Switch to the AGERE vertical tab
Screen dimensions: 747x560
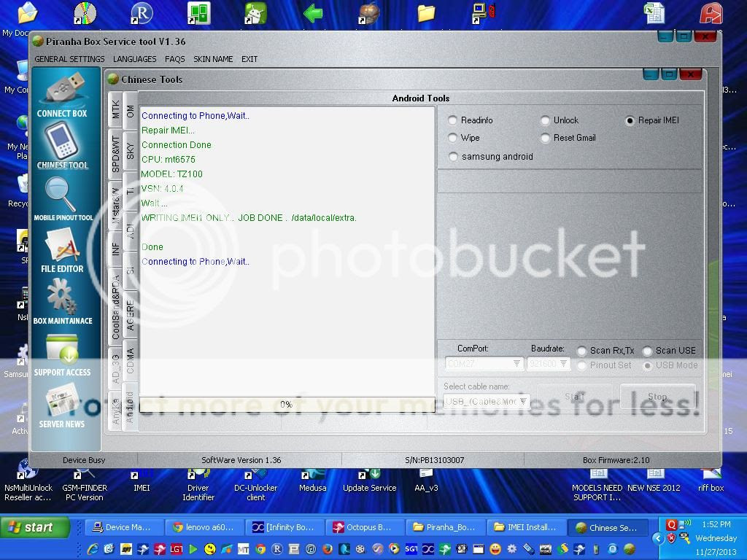130,315
